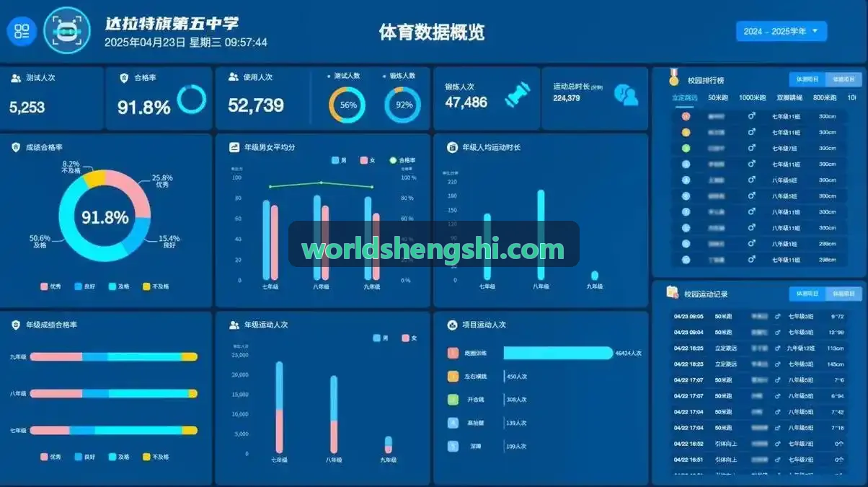Open the 2024 - 2025学年 dropdown
The image size is (868, 487).
[x=781, y=31]
